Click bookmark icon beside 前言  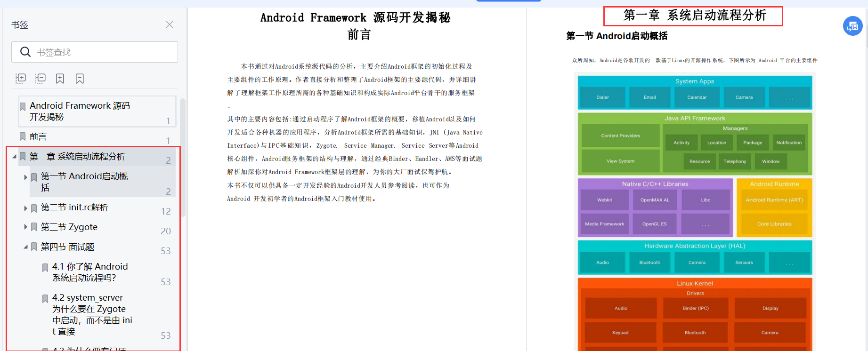pyautogui.click(x=23, y=136)
